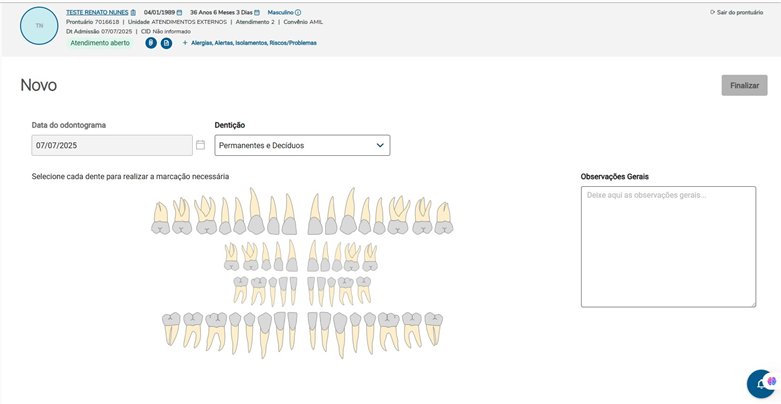
Task: Click the first round blue icon after Atendimento aberto
Action: (151, 43)
